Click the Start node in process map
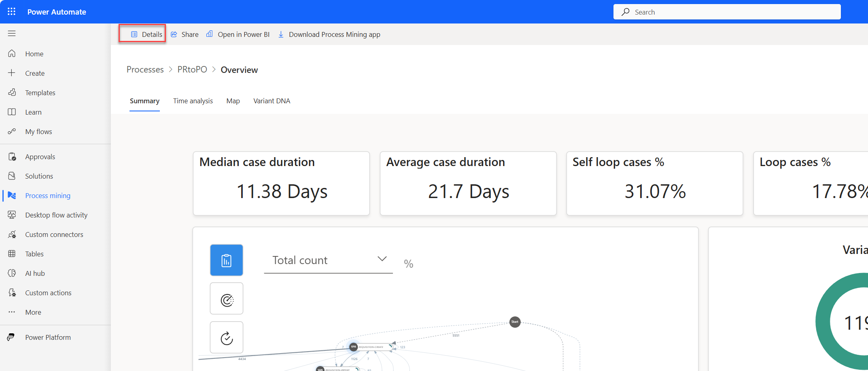This screenshot has width=868, height=371. coord(515,322)
